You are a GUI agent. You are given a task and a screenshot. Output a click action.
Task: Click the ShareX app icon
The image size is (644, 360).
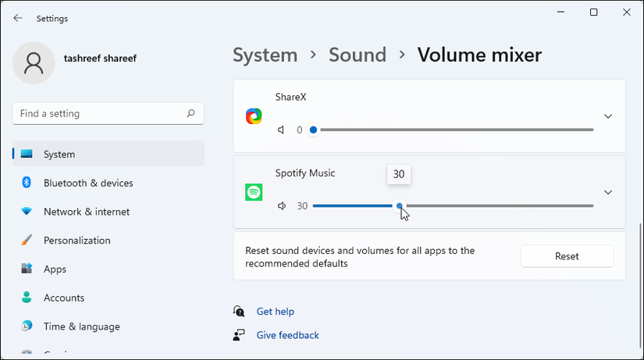[254, 116]
